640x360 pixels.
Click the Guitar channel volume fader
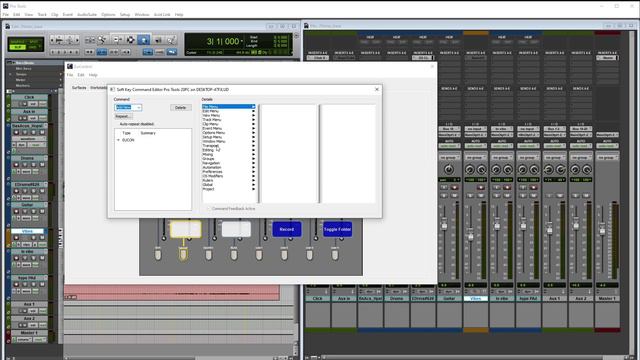click(x=444, y=223)
